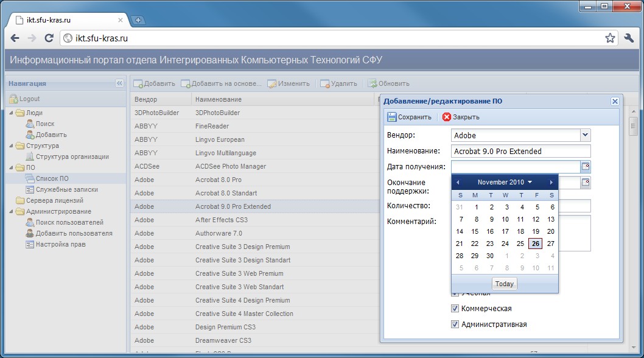644x358 pixels.
Task: Collapse the Люди tree folder
Action: 11,113
